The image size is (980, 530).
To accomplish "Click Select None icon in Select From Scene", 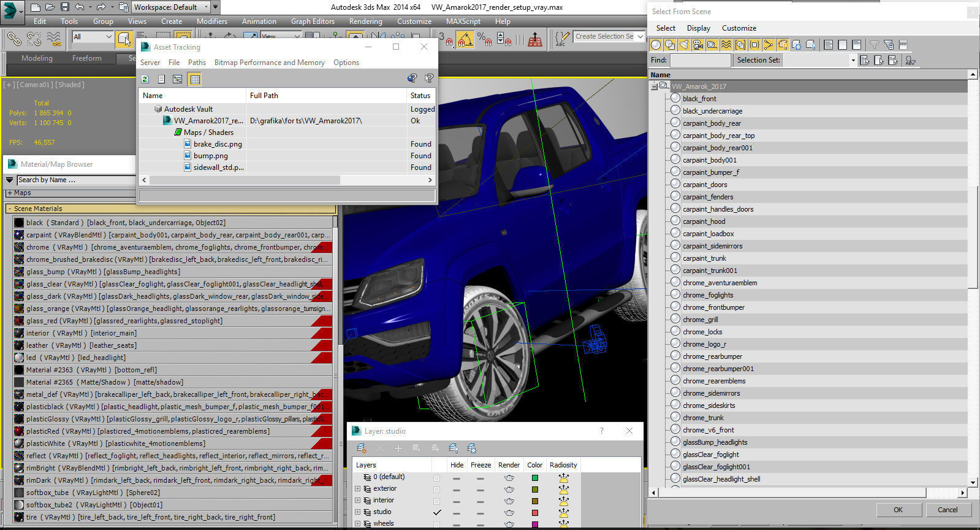I will click(843, 45).
